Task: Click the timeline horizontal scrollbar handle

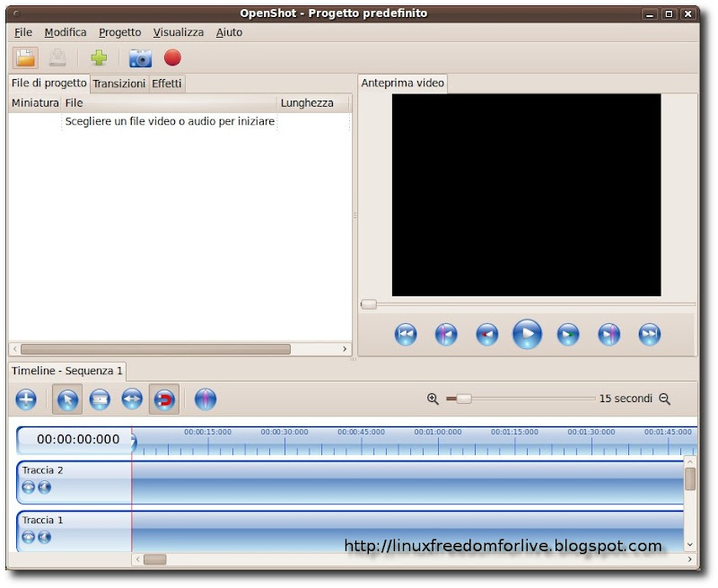Action: [x=154, y=559]
